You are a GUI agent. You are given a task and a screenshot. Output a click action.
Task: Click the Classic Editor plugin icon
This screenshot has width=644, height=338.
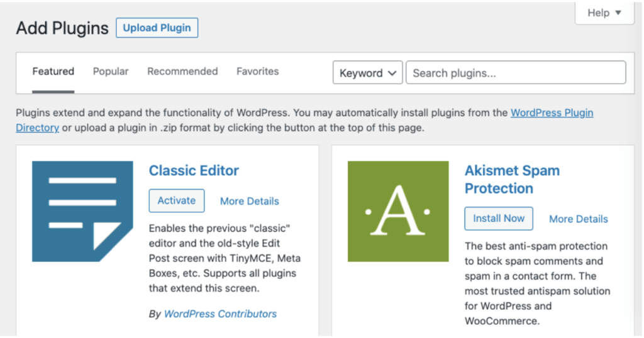(x=82, y=211)
